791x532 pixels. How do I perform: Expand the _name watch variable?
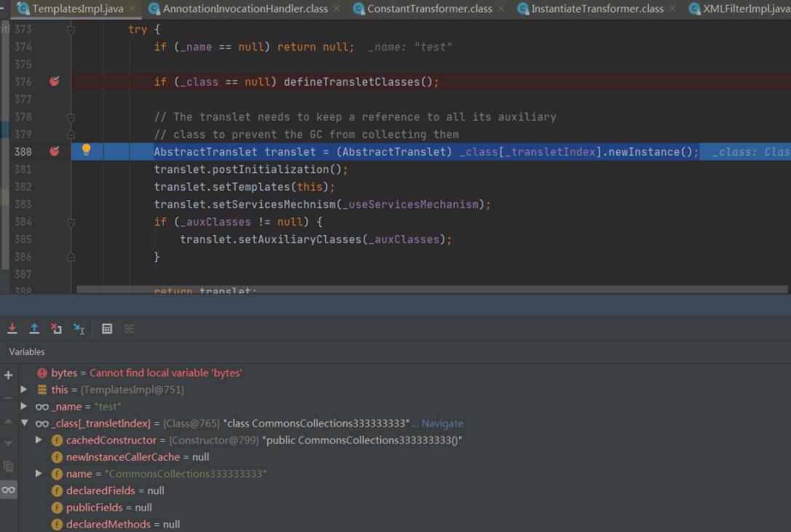click(x=24, y=406)
